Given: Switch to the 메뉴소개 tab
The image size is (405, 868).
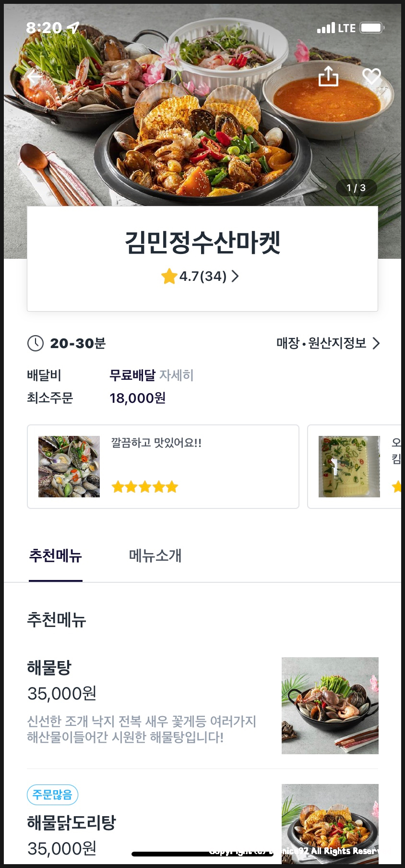Looking at the screenshot, I should [155, 555].
